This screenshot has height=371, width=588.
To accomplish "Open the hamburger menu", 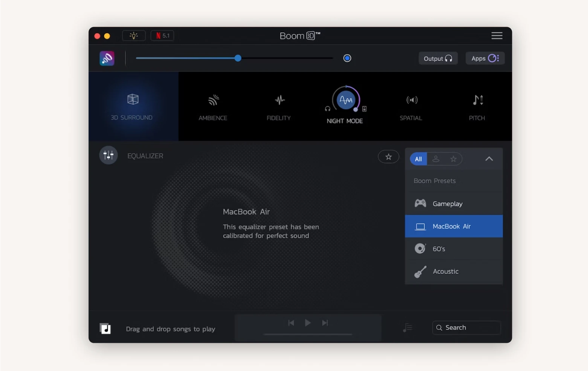I will 497,35.
